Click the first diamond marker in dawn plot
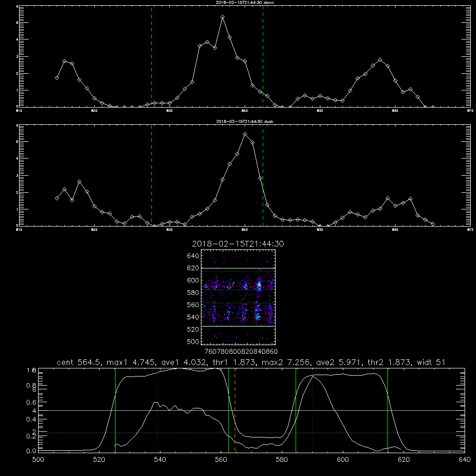Image resolution: width=476 pixels, height=476 pixels. click(57, 78)
